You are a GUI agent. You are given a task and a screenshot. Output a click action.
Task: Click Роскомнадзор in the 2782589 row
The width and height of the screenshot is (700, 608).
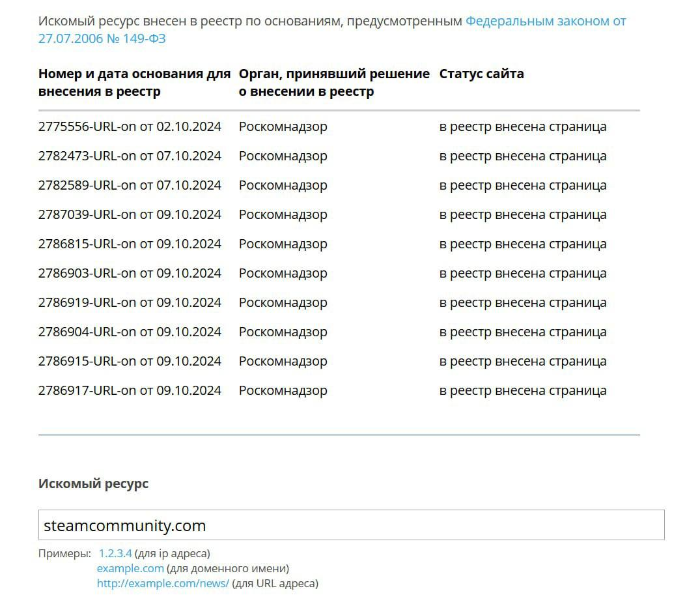tap(283, 185)
